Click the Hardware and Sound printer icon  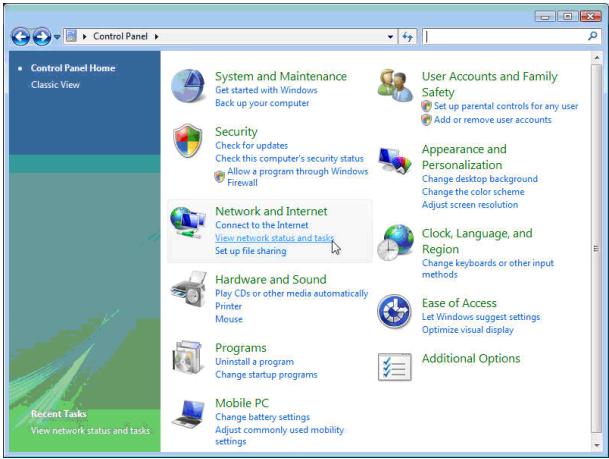(x=189, y=289)
